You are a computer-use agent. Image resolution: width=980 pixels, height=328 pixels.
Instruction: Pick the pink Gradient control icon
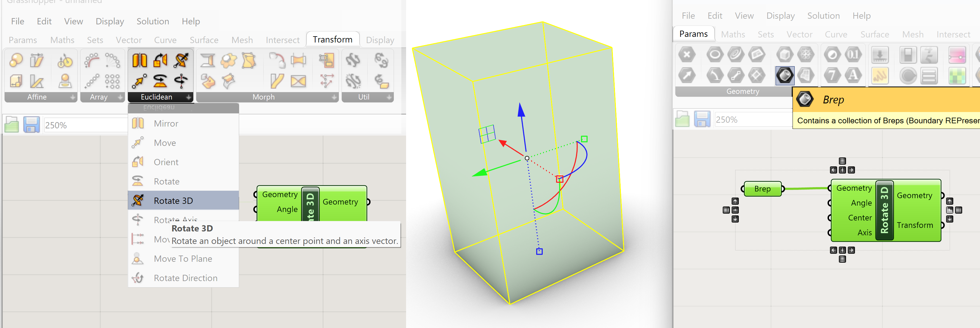pos(957,55)
